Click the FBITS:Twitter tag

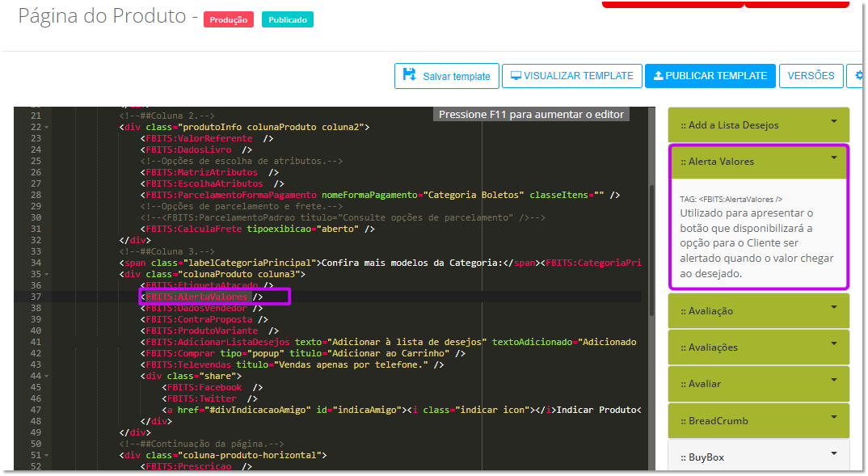(x=202, y=399)
